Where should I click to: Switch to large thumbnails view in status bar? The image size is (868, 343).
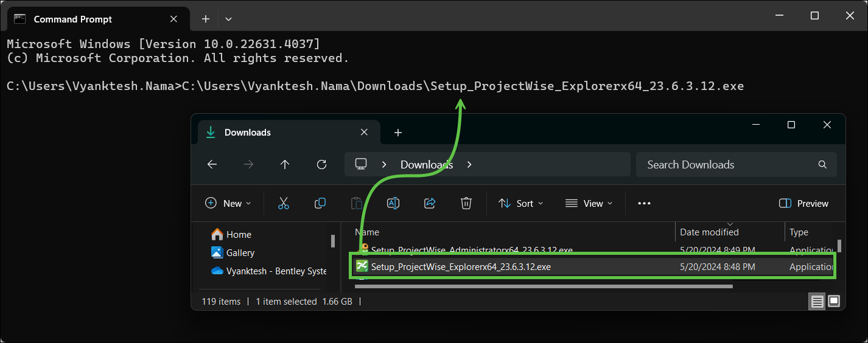(834, 301)
